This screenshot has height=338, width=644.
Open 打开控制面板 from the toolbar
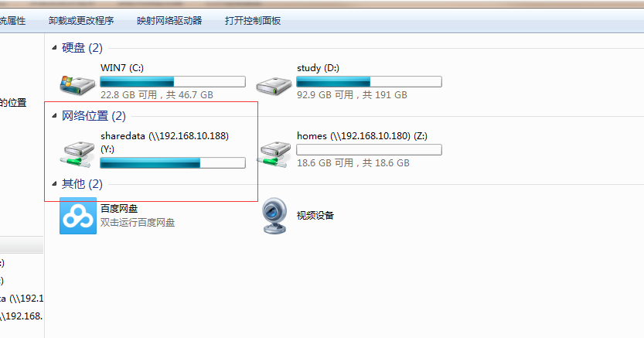tap(253, 21)
